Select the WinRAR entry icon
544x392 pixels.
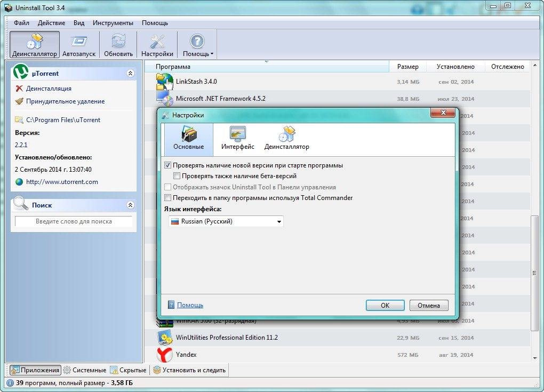pyautogui.click(x=164, y=323)
